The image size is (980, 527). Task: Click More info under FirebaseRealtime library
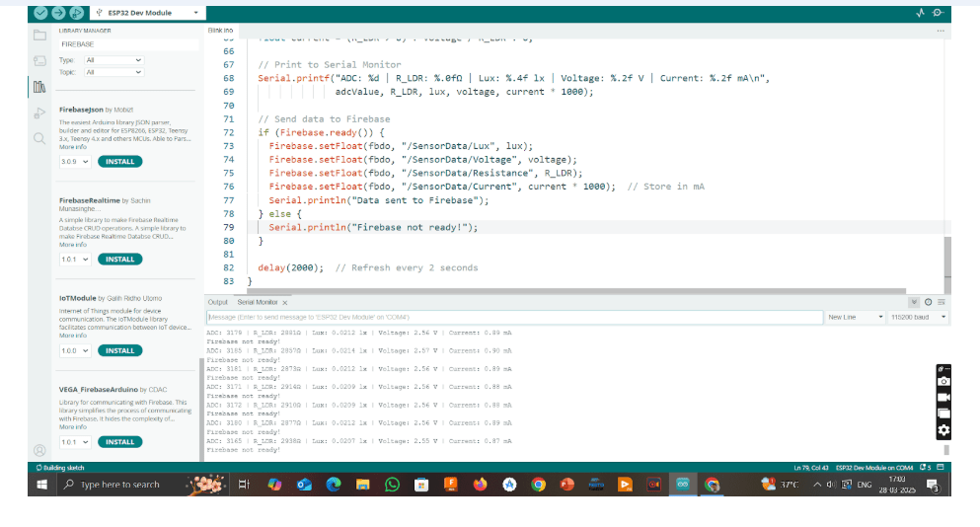(x=72, y=245)
